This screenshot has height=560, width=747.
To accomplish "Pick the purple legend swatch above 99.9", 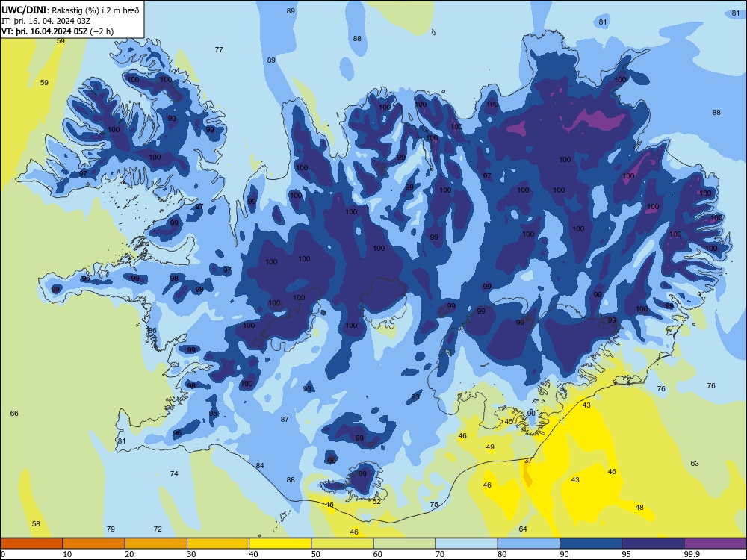I will (x=715, y=544).
